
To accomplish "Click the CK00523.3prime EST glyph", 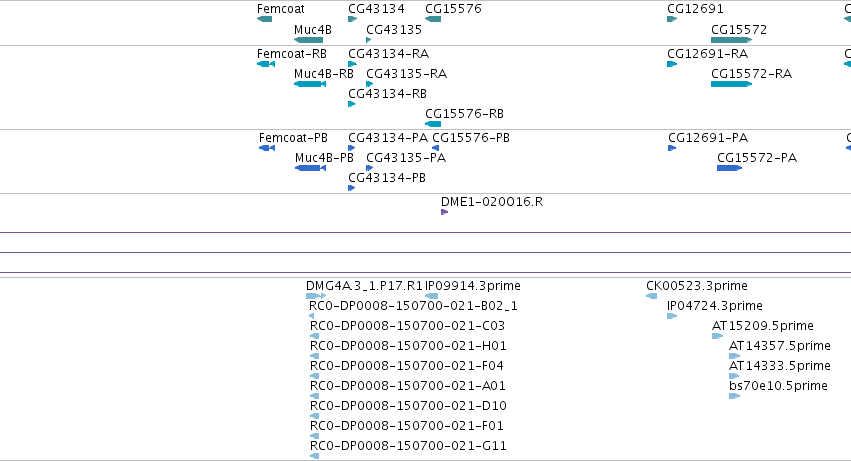I will pos(651,296).
